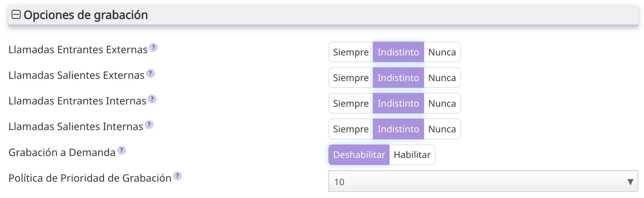Select Nunca for Llamadas Salientes Externas
644x198 pixels.
(442, 78)
